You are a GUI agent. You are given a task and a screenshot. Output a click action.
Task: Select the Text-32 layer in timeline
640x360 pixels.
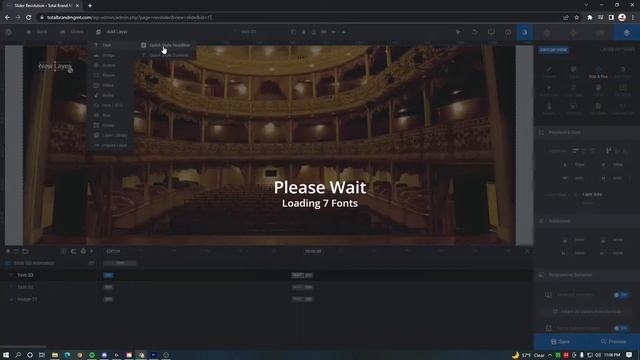49,287
